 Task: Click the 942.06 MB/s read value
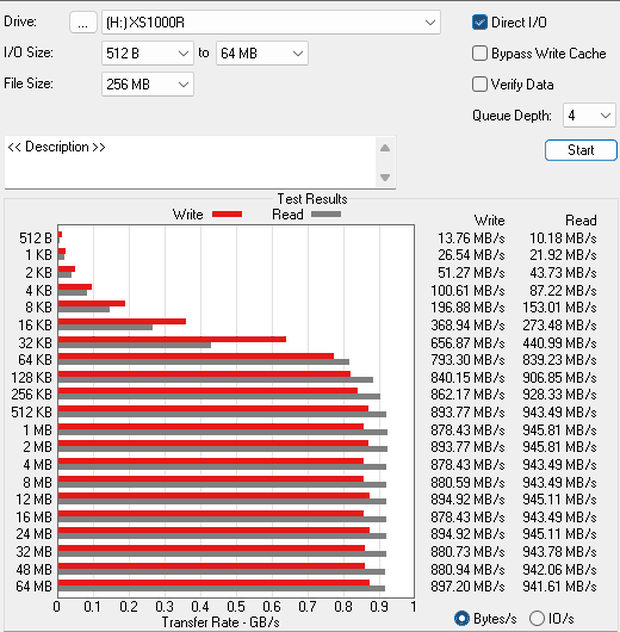pyautogui.click(x=560, y=570)
